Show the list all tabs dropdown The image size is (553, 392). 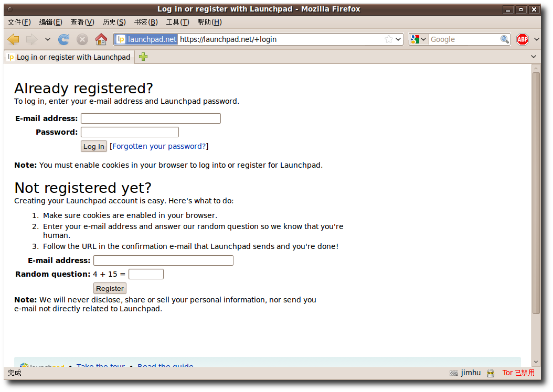click(x=534, y=57)
